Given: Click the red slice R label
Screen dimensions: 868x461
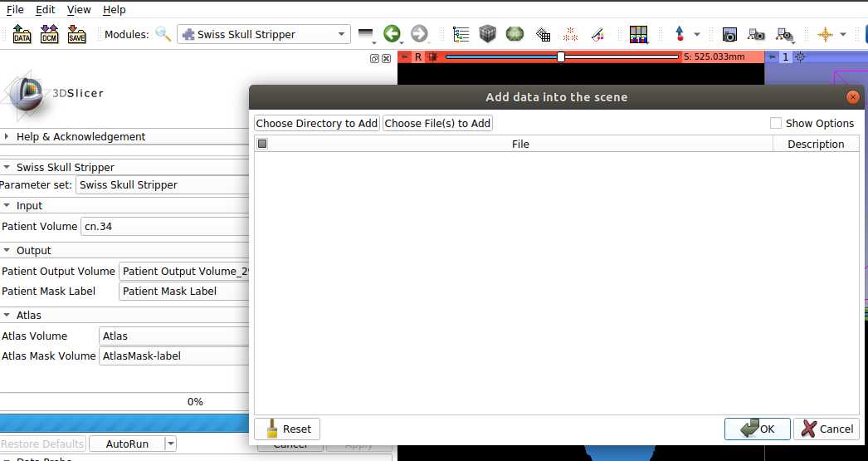Looking at the screenshot, I should click(x=418, y=56).
